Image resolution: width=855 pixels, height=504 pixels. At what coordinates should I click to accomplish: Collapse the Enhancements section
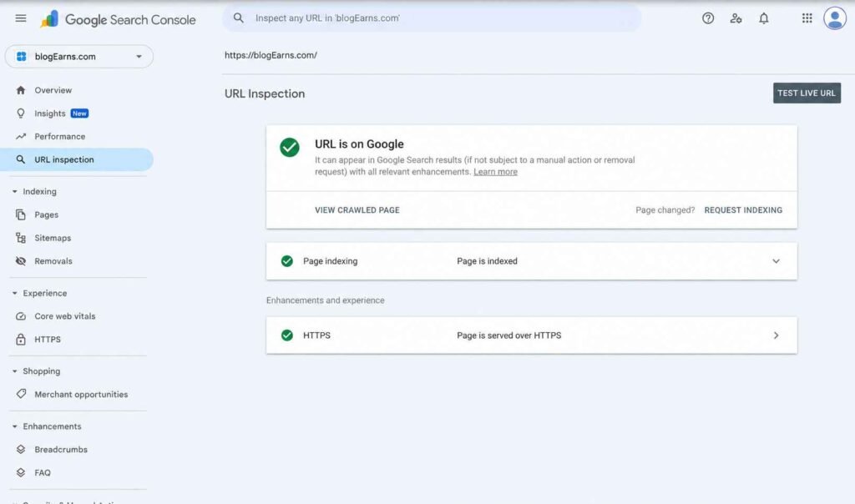coord(15,426)
